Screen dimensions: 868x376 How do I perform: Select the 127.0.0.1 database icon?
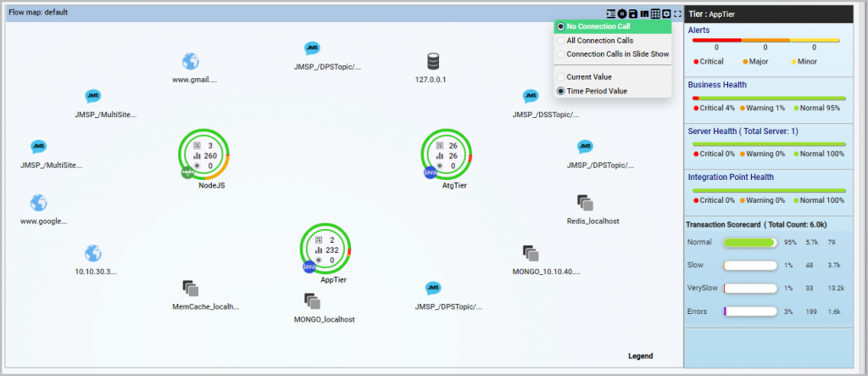(x=433, y=62)
